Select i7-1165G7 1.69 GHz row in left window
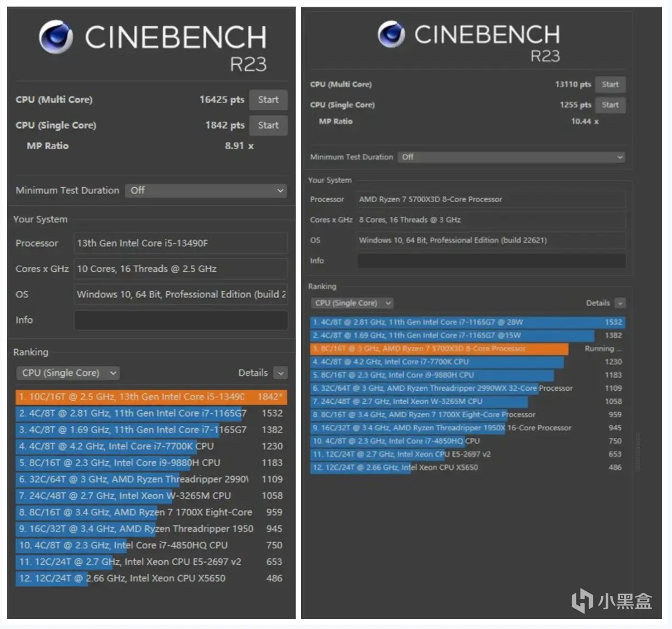 (x=151, y=430)
